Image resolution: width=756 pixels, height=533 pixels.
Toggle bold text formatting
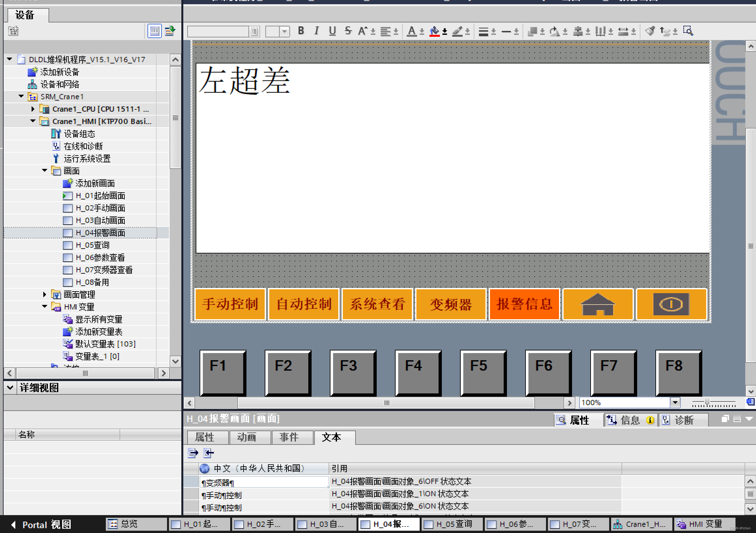point(301,31)
